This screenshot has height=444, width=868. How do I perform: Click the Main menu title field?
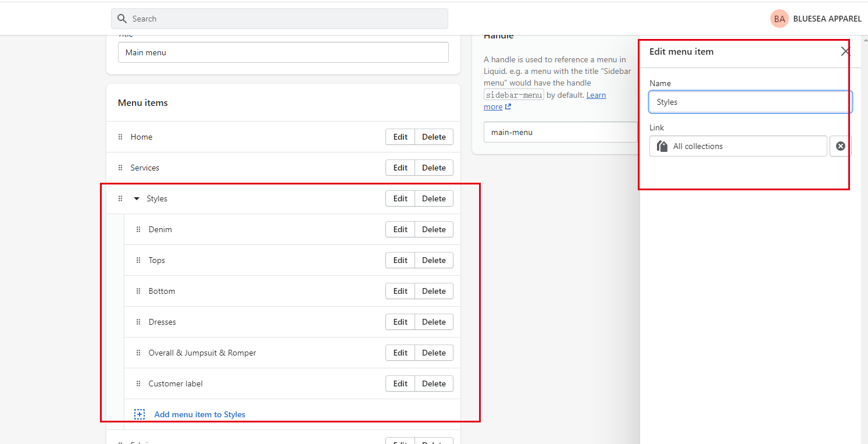tap(283, 52)
